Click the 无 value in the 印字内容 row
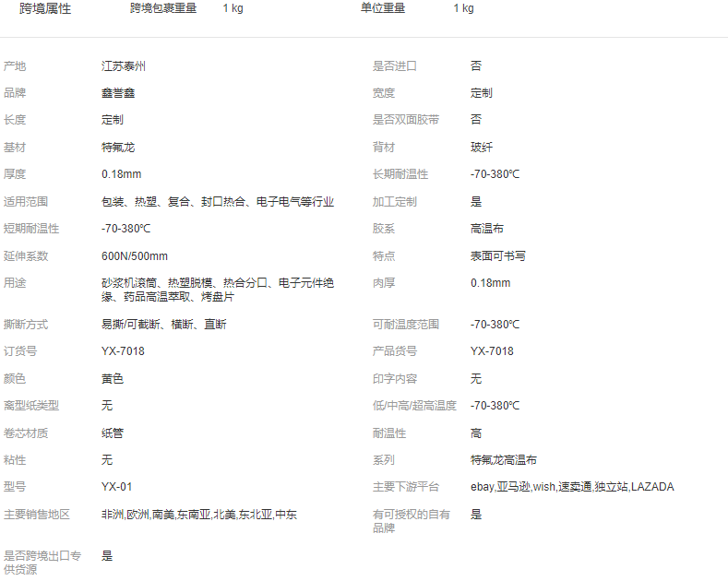This screenshot has width=728, height=581. [476, 379]
